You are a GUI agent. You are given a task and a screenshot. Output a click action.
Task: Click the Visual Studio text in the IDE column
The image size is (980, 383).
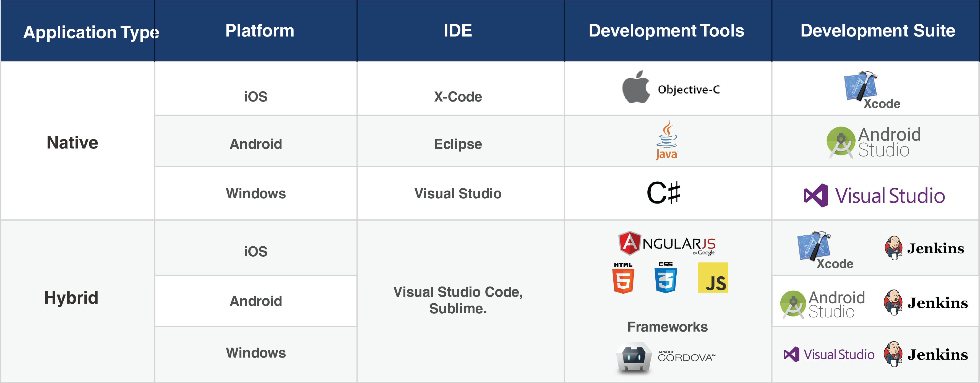(458, 194)
